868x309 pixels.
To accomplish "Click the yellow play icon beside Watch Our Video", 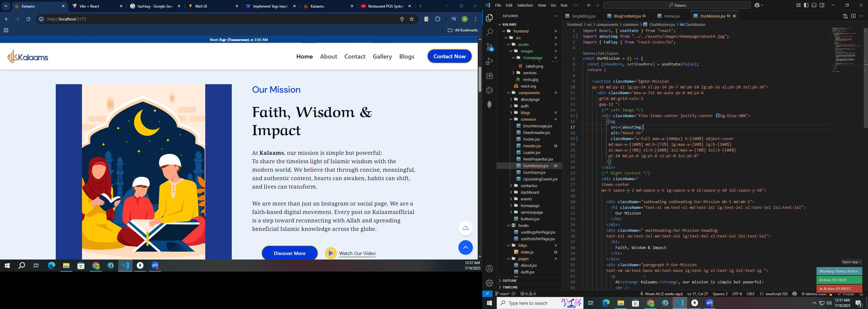I will point(331,253).
